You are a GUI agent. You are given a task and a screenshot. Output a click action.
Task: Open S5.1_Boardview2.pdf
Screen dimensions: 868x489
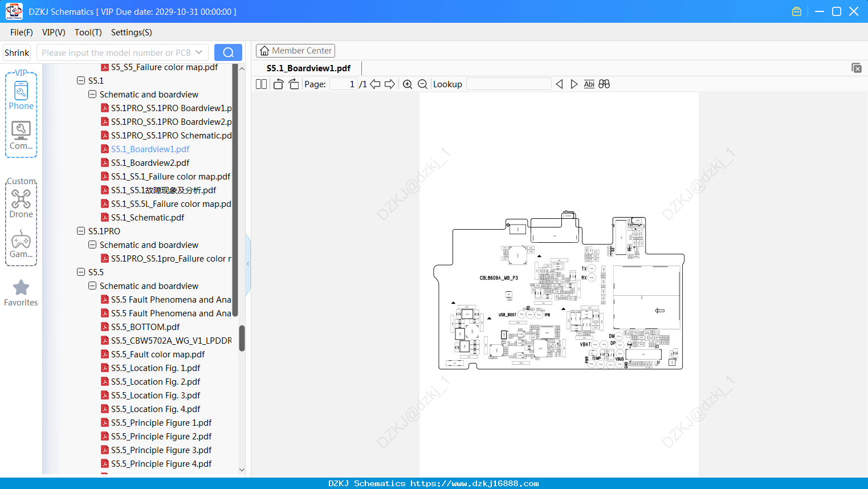pos(150,162)
